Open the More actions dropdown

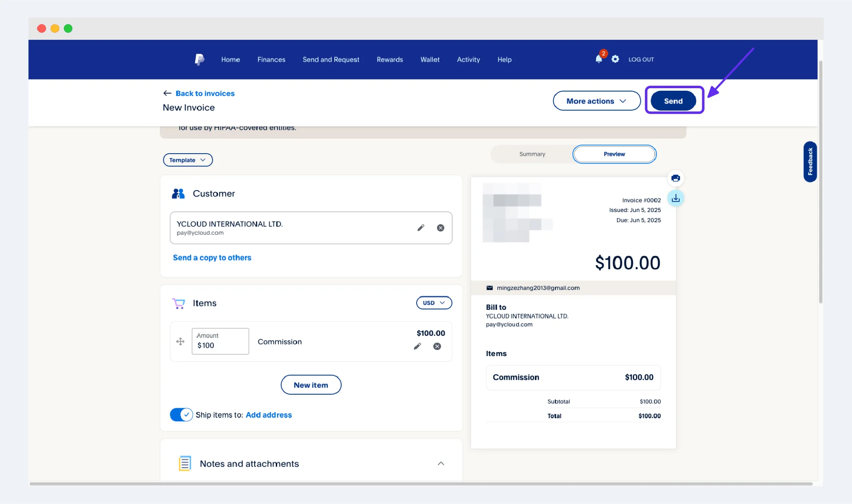point(597,101)
